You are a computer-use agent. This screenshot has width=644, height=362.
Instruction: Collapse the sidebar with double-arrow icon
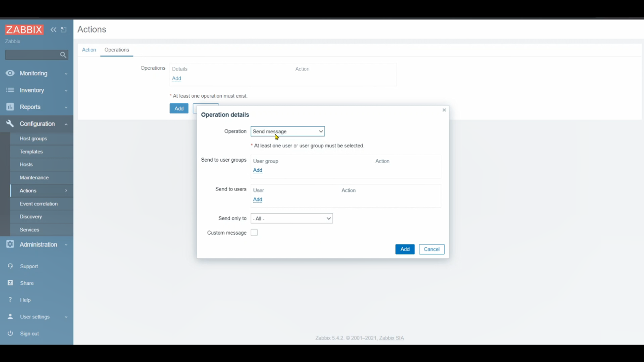pyautogui.click(x=53, y=30)
